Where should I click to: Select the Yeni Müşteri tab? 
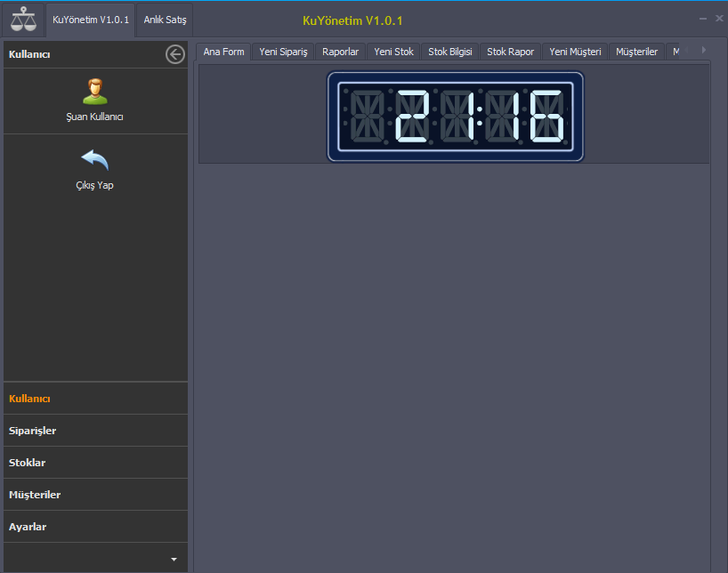pos(574,52)
